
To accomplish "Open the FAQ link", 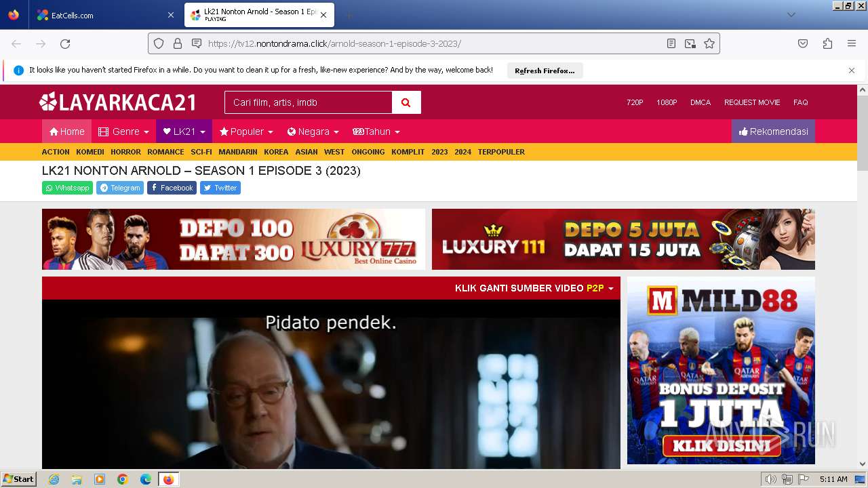I will pyautogui.click(x=801, y=102).
